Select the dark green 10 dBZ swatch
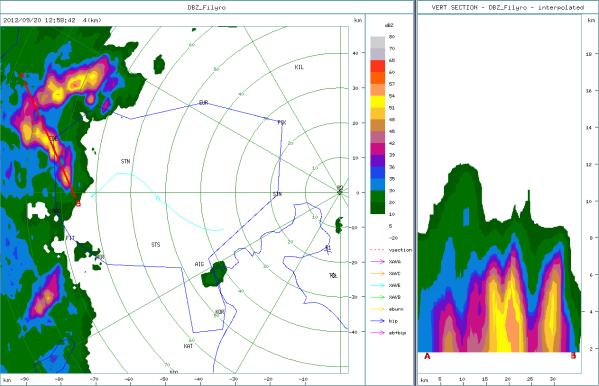The image size is (599, 386). click(x=378, y=208)
